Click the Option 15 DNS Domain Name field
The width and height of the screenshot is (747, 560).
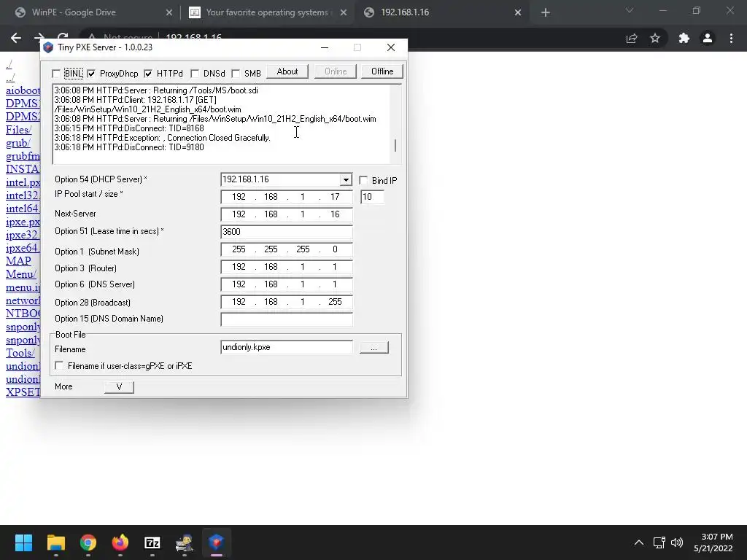click(x=287, y=319)
